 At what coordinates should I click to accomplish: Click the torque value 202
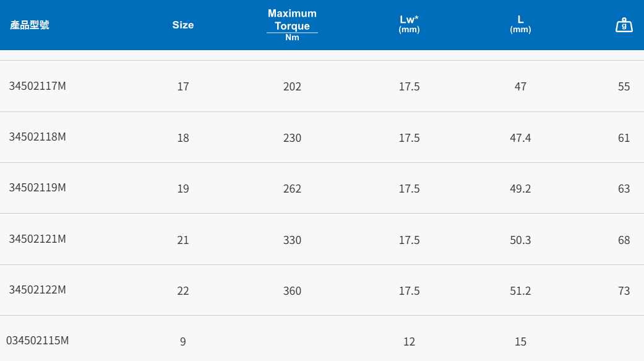292,87
